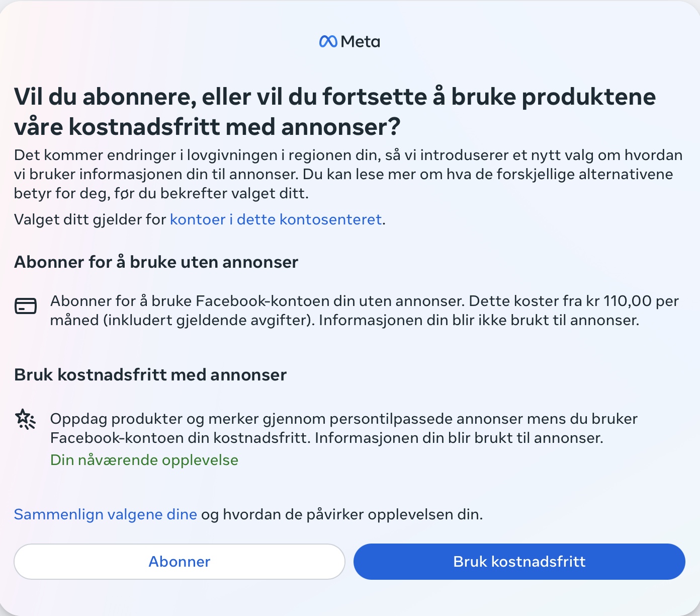700x616 pixels.
Task: Select the infinity symbol in the Meta logo
Action: tap(328, 41)
